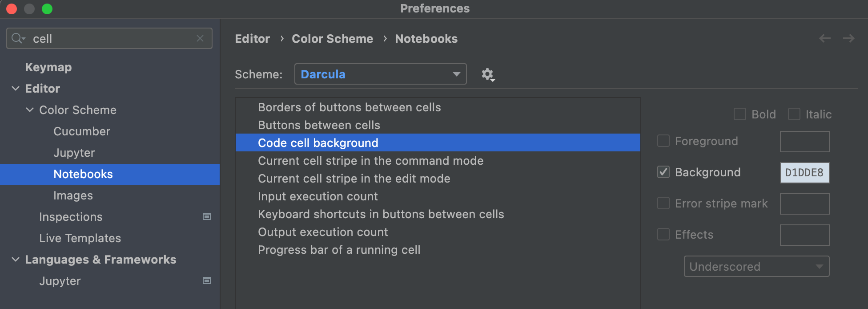Open the D1DDE8 background color swatch
This screenshot has width=868, height=309.
click(804, 173)
